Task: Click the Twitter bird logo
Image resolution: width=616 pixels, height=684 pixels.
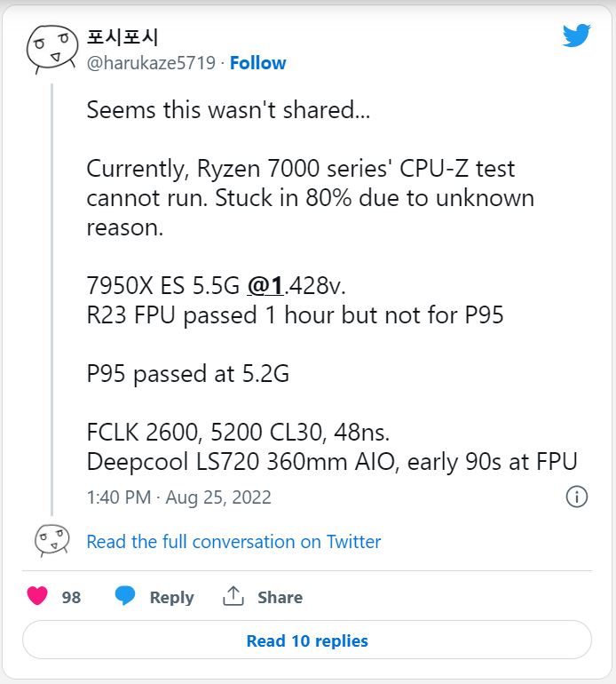Action: (x=576, y=36)
